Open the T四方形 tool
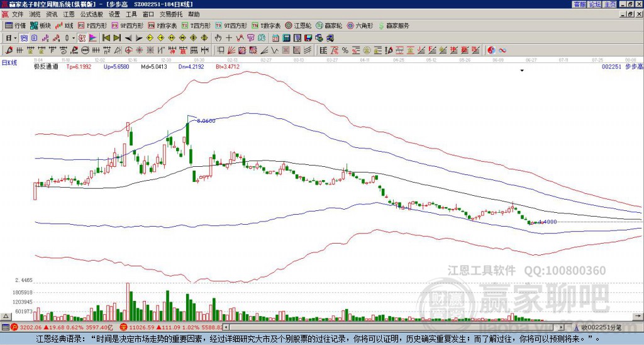The image size is (644, 345). (x=196, y=25)
